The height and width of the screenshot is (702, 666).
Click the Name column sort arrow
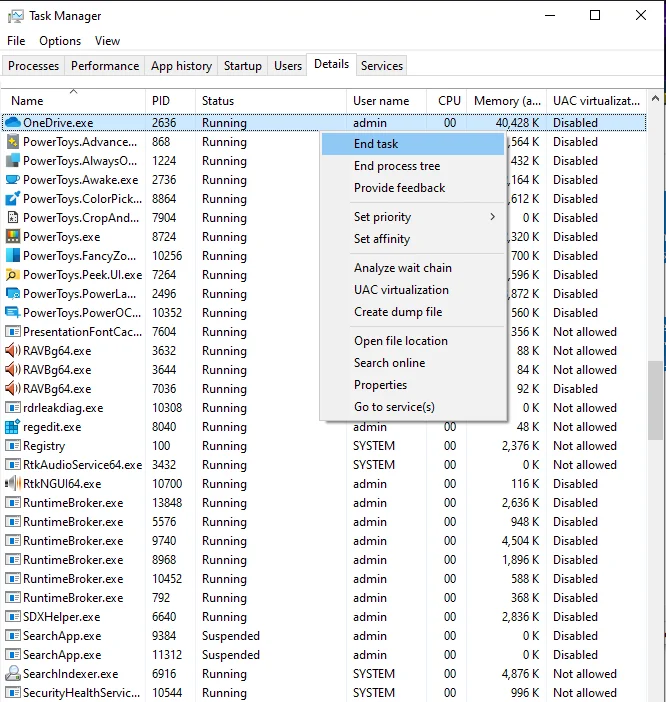(73, 91)
